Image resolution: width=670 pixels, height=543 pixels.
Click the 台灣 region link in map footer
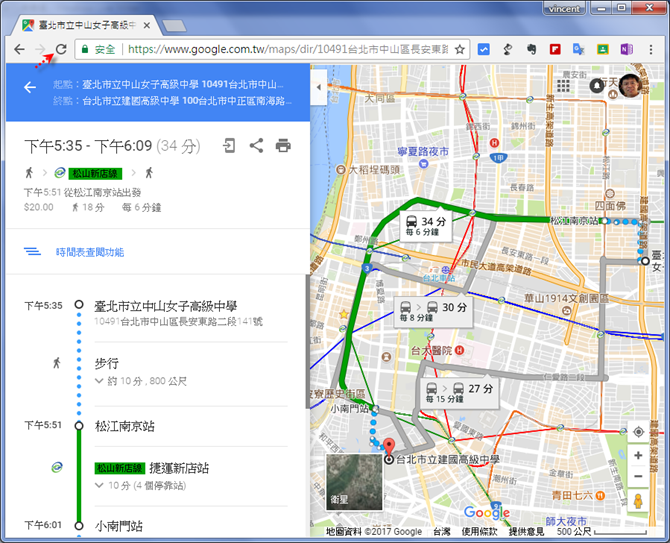442,531
